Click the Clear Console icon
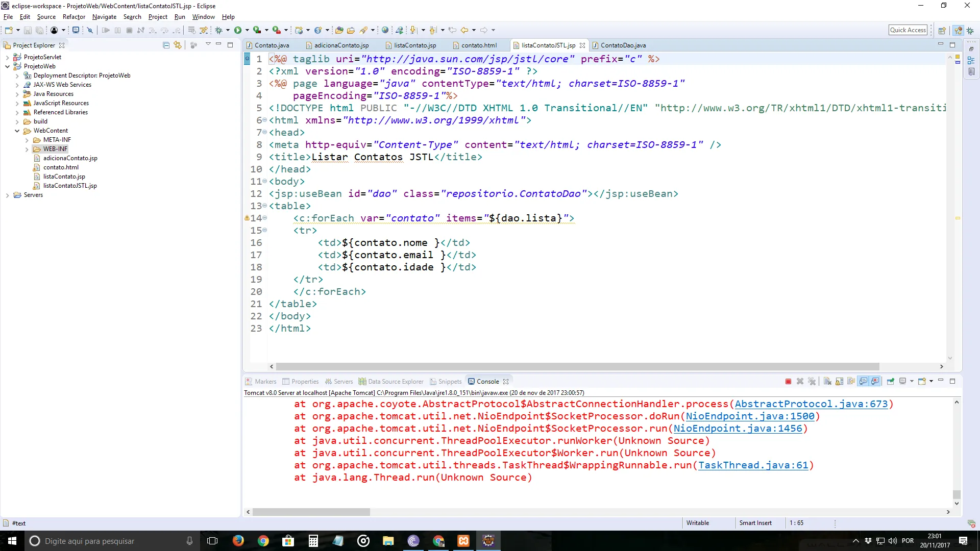This screenshot has height=551, width=980. [x=827, y=382]
